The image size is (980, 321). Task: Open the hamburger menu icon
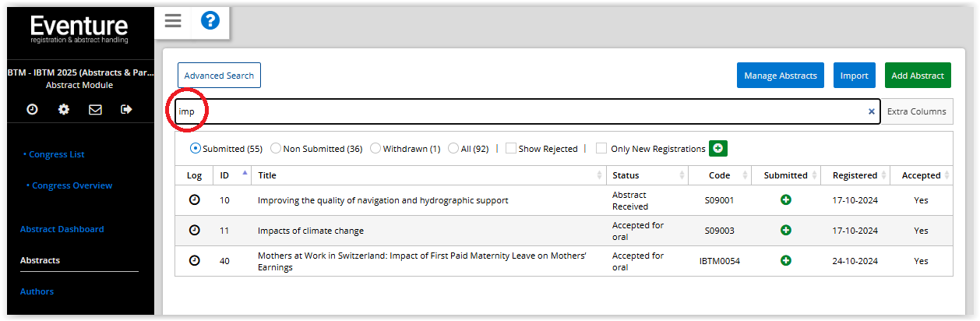173,21
